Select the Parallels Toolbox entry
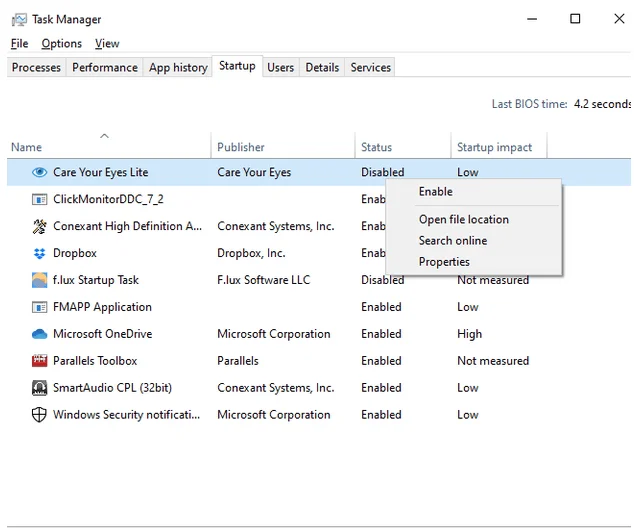Screen dimensions: 634x528 (x=95, y=361)
